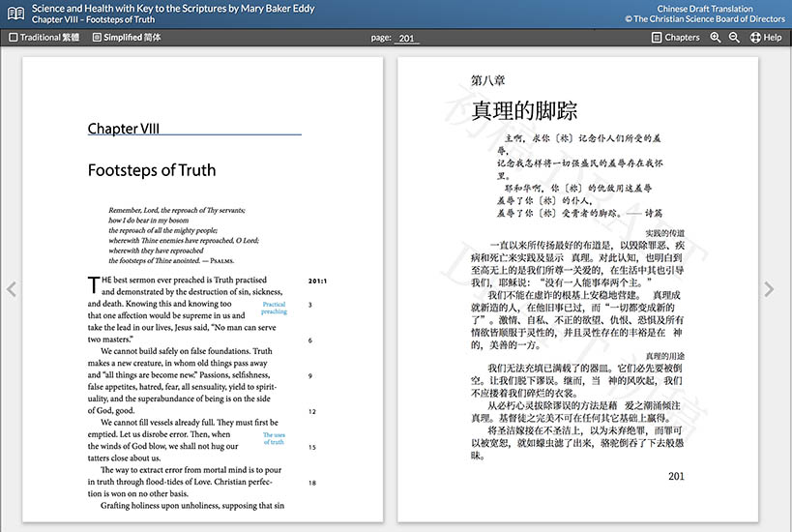Open the Help menu
This screenshot has width=792, height=532.
(772, 38)
